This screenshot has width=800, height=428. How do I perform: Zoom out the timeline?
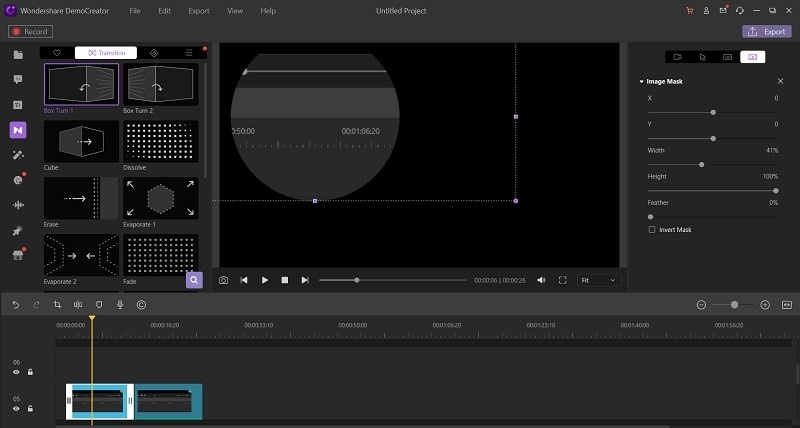(702, 305)
